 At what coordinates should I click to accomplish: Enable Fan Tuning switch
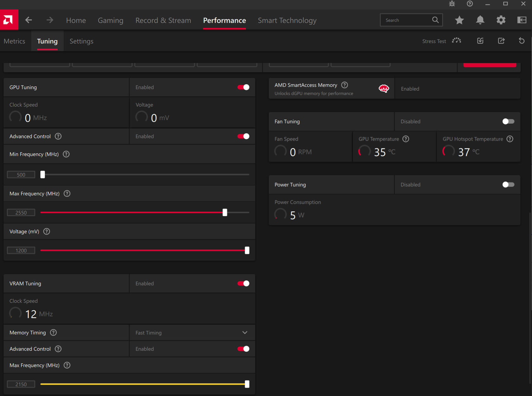pos(508,121)
